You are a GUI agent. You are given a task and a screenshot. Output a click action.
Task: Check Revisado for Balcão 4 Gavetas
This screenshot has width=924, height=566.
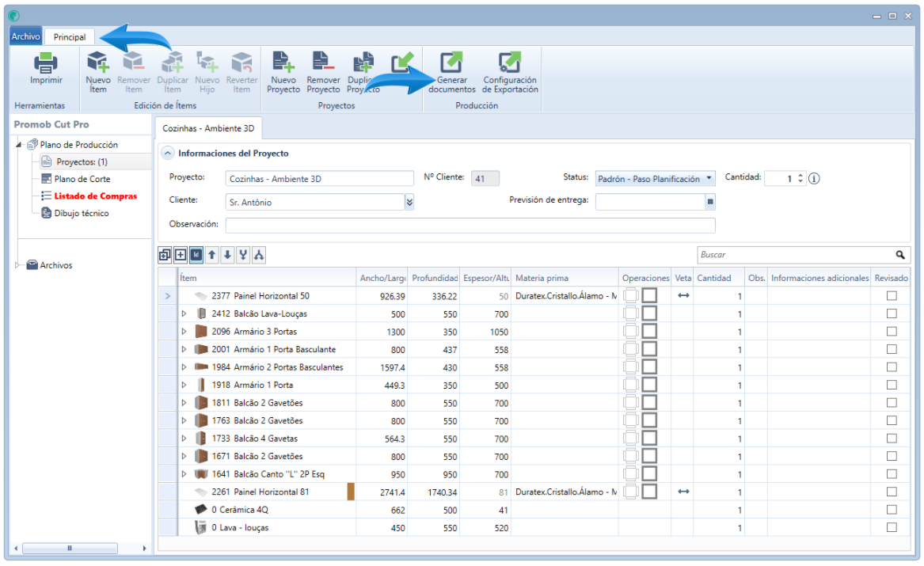pyautogui.click(x=892, y=439)
